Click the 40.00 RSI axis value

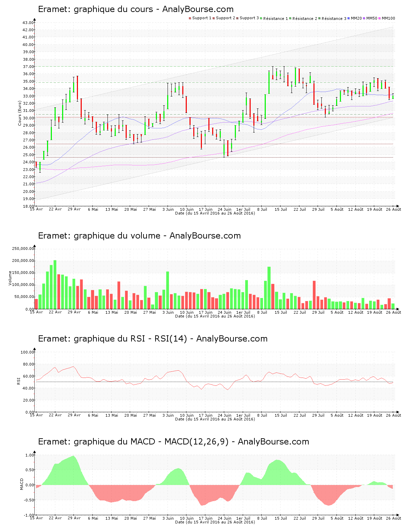click(x=28, y=388)
